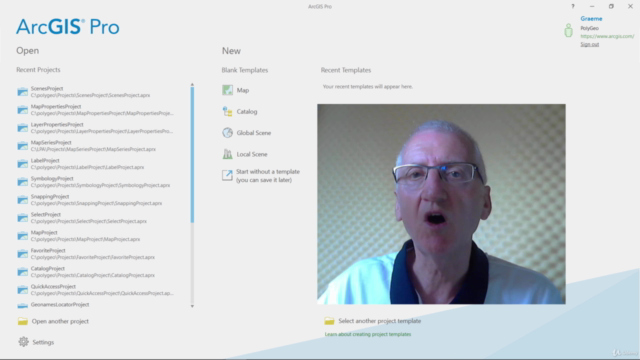Choose the Catalog template icon
Screen dimensions: 640x360
pos(227,111)
